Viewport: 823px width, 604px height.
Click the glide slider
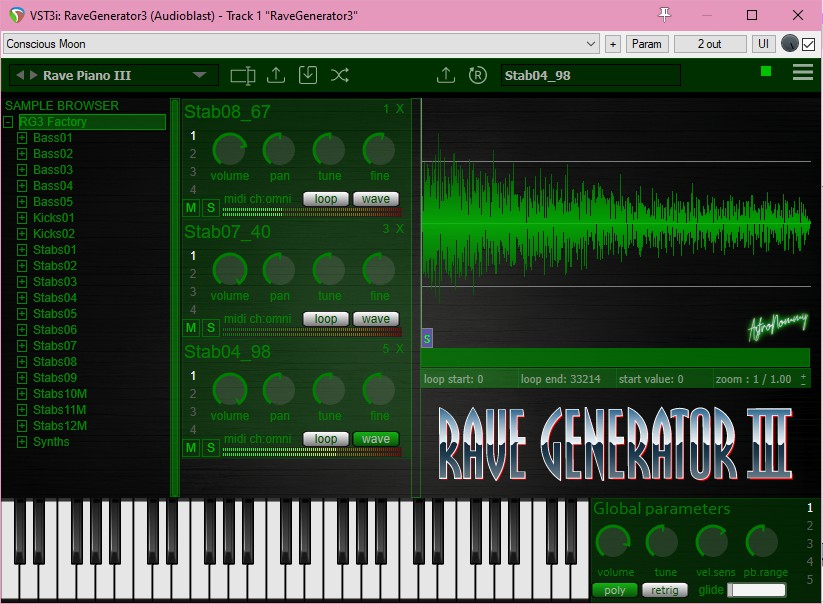click(x=757, y=590)
